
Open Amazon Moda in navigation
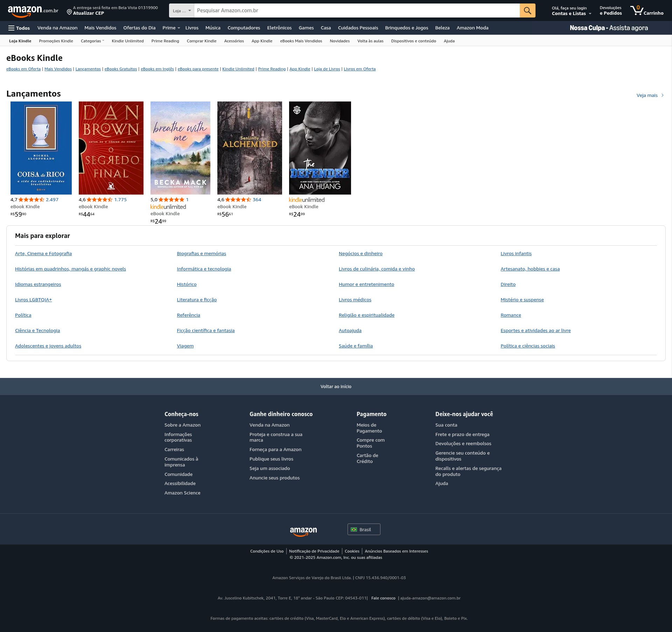tap(472, 28)
